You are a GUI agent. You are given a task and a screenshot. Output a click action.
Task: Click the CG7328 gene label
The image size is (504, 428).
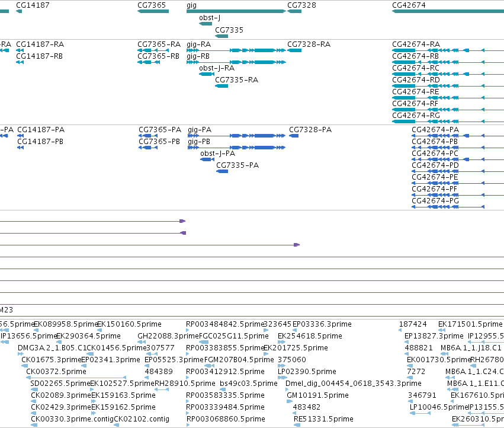pyautogui.click(x=301, y=5)
